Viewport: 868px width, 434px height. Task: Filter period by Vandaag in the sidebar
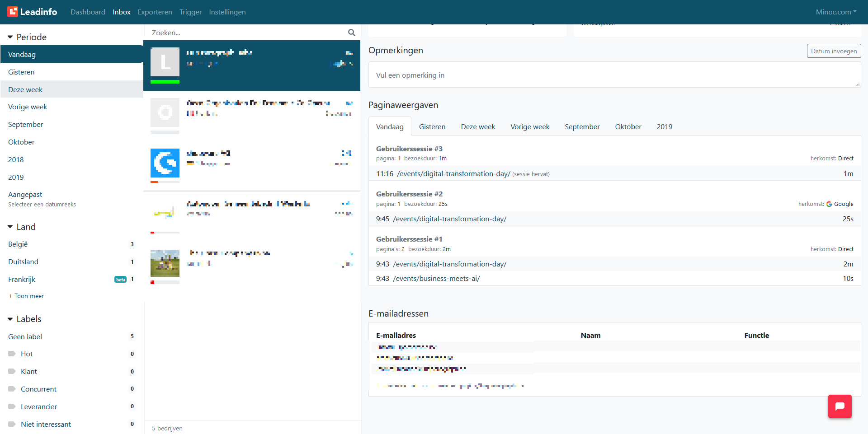click(72, 54)
